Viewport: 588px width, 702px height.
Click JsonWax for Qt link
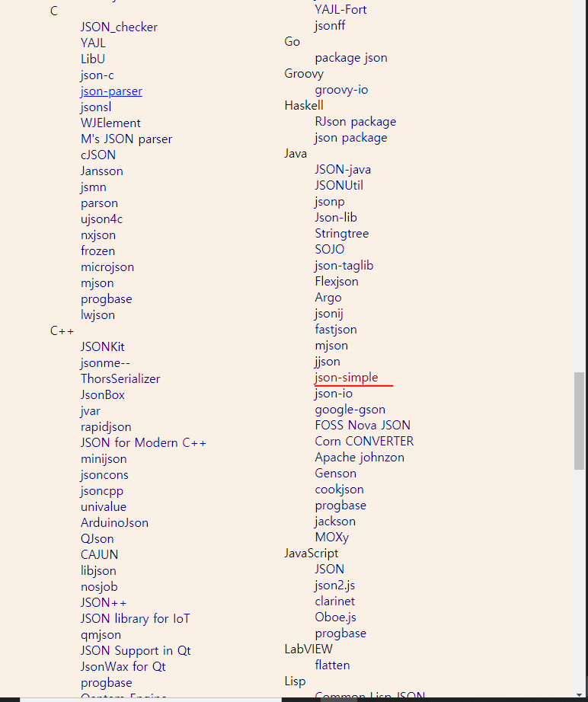(123, 667)
